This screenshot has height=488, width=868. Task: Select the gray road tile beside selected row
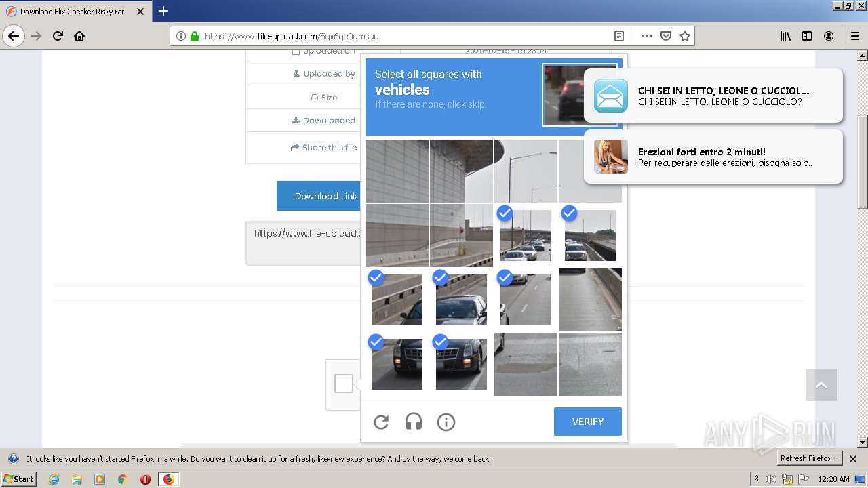(590, 300)
